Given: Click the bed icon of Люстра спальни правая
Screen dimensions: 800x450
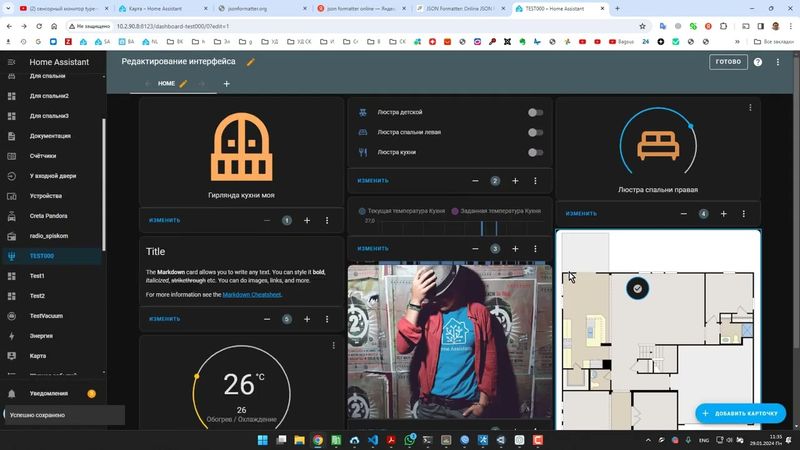Looking at the screenshot, I should click(x=658, y=145).
